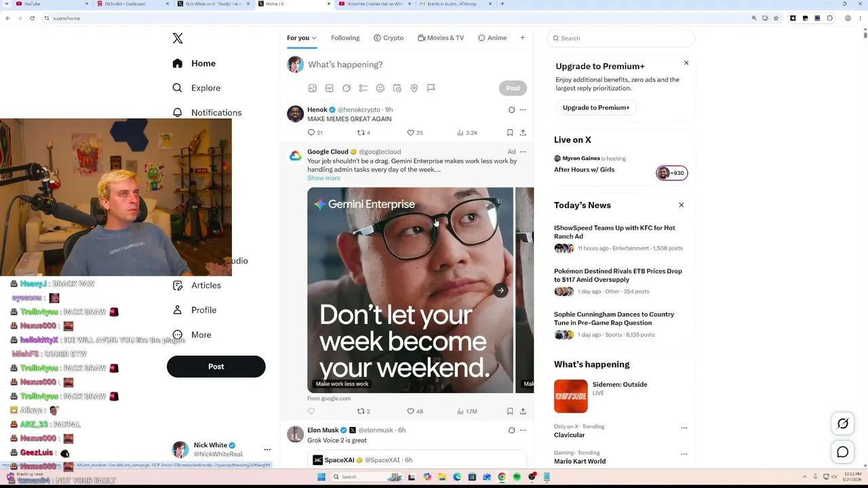This screenshot has width=868, height=488.
Task: Repost the Google Cloud ad
Action: click(x=361, y=411)
